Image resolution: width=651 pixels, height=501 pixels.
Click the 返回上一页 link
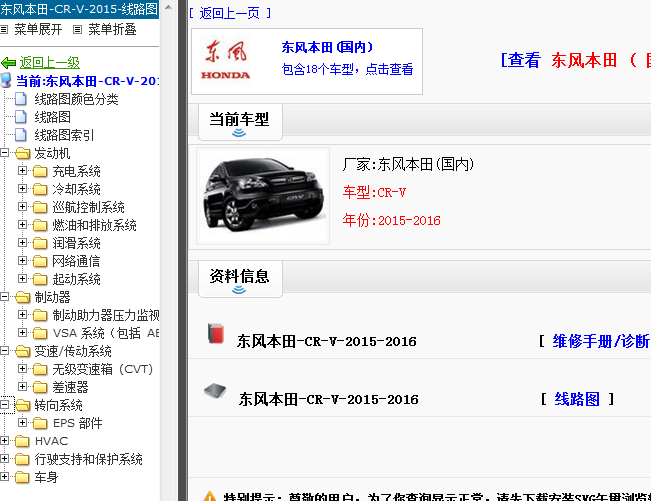pyautogui.click(x=230, y=13)
